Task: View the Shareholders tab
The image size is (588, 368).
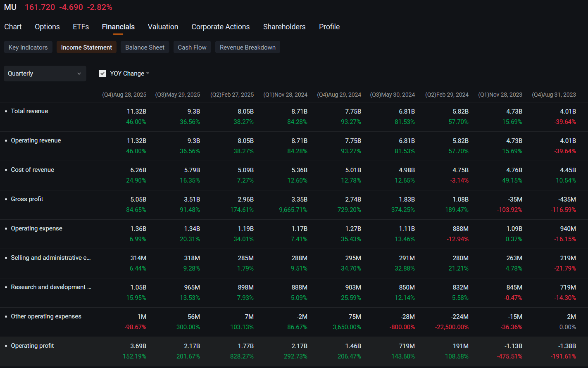Action: (x=284, y=27)
